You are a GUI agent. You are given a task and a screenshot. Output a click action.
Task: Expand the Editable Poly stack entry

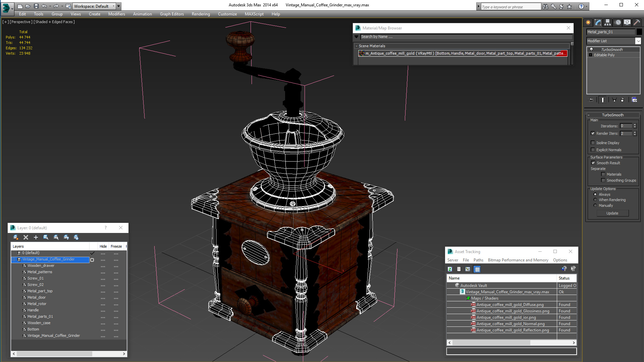[x=590, y=55]
